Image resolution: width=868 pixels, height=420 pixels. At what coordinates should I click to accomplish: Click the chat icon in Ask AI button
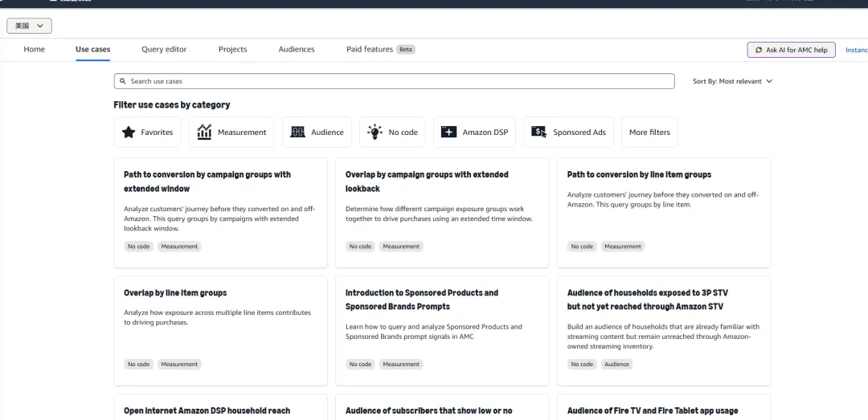point(759,50)
